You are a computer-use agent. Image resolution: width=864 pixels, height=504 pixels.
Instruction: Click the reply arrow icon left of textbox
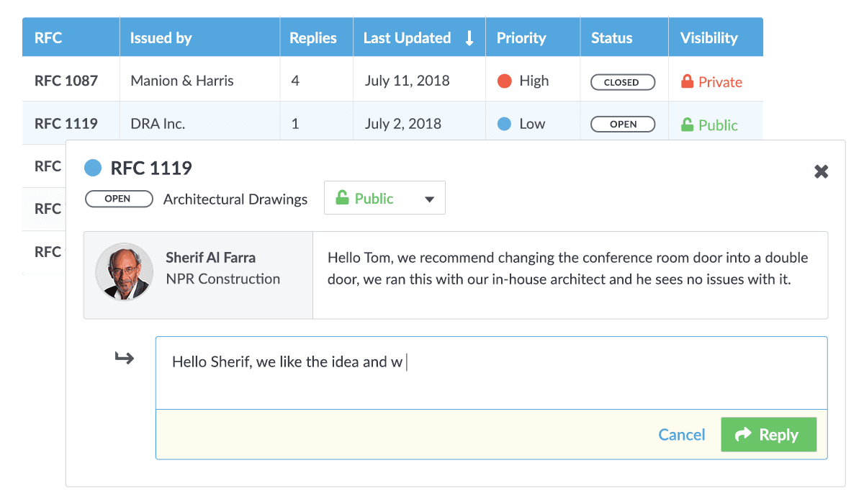click(x=125, y=357)
